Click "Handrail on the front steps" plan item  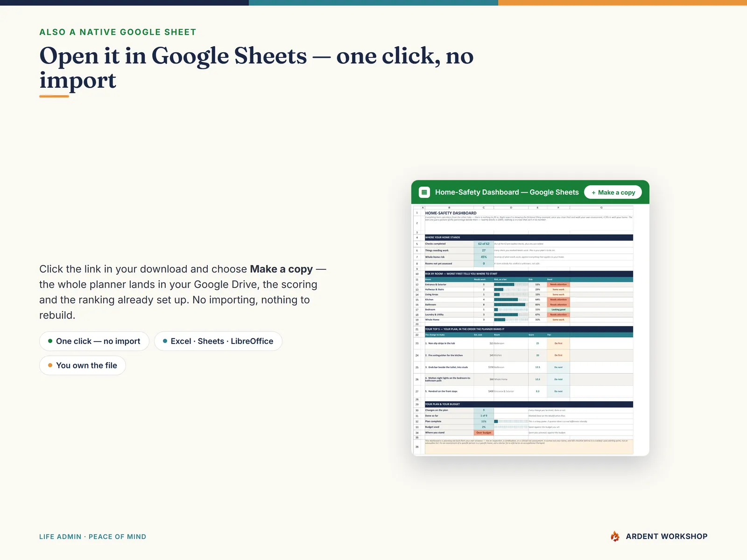coord(449,392)
